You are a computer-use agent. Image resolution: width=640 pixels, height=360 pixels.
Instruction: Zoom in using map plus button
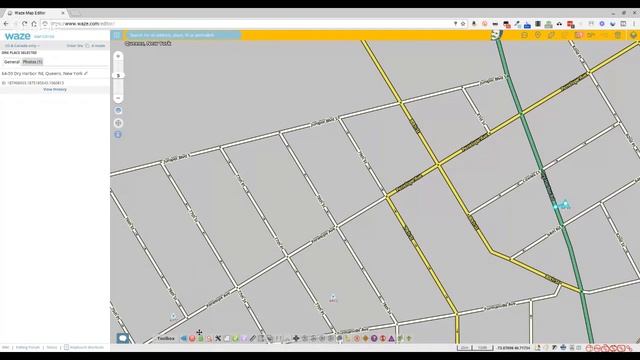118,56
